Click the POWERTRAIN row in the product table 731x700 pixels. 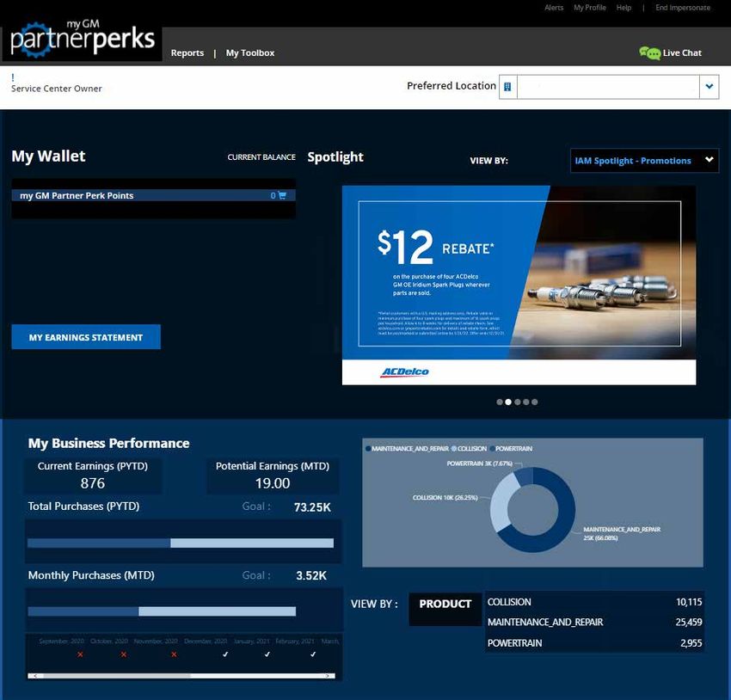[594, 643]
